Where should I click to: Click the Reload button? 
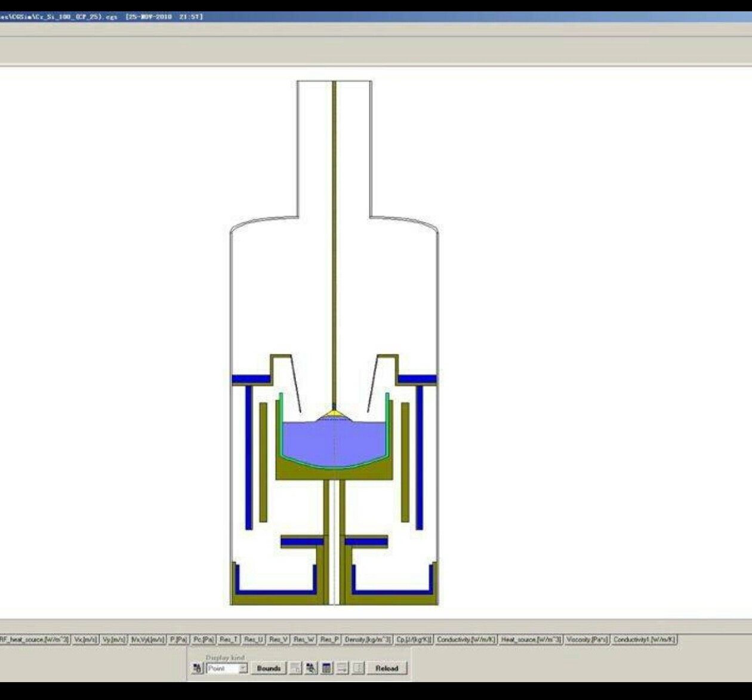[387, 668]
